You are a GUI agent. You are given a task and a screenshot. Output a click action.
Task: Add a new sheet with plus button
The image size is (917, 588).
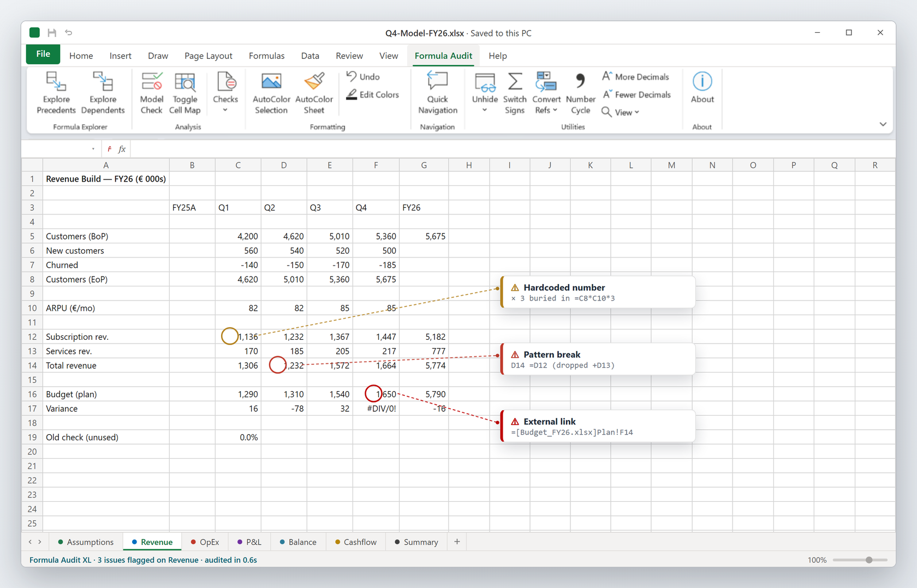click(x=457, y=542)
